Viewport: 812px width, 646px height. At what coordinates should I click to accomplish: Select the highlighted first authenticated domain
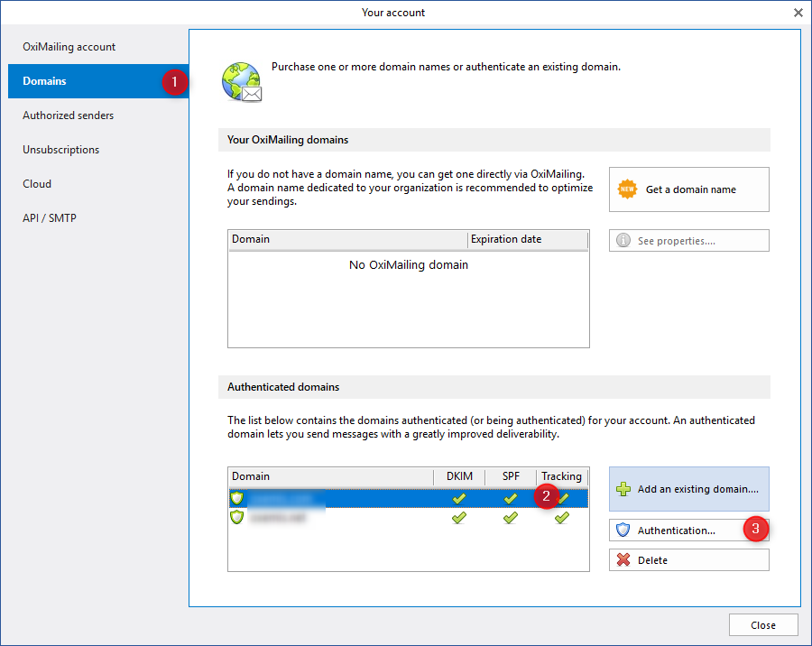point(408,498)
